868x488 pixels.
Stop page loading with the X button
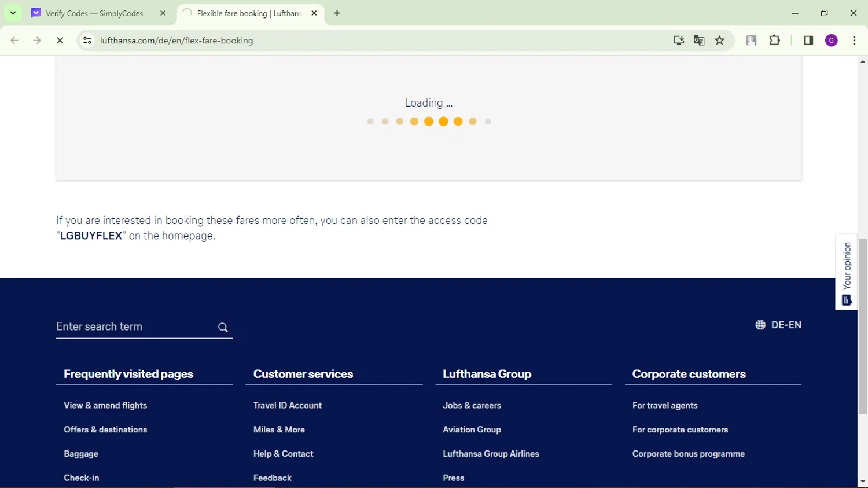60,41
